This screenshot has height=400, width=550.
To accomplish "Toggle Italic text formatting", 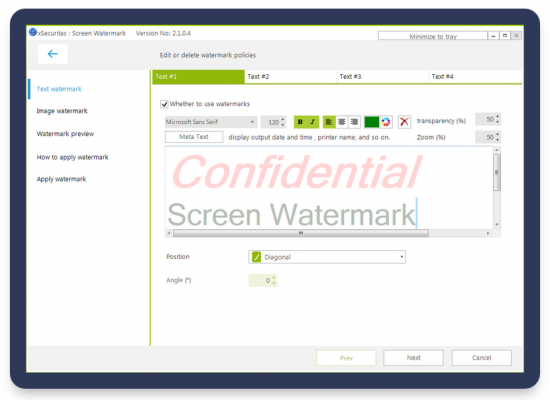I will click(313, 122).
